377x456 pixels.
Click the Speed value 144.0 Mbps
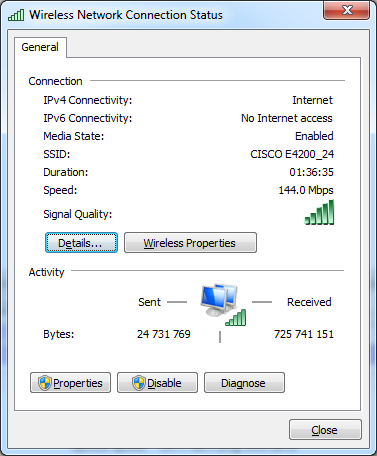[306, 190]
